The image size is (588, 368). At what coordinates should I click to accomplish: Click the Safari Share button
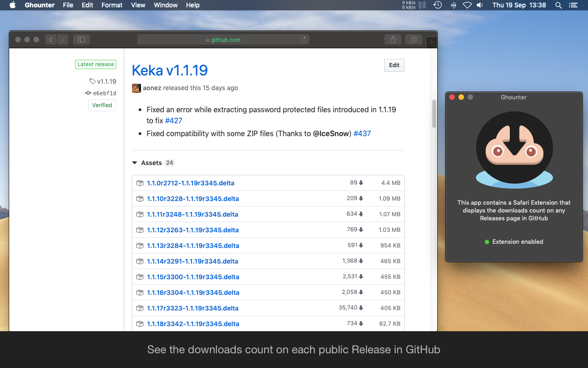(x=393, y=40)
